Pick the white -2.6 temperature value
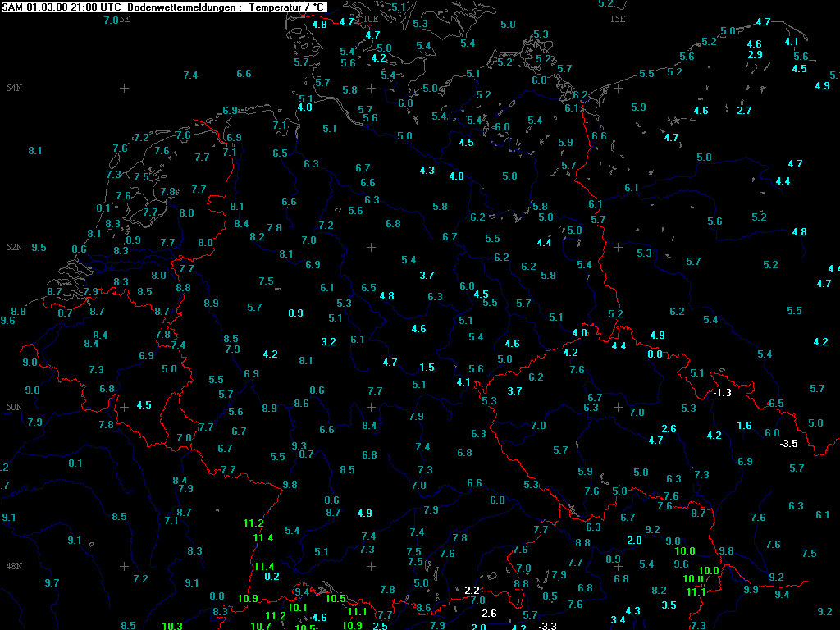Screen dimensions: 840x630 click(487, 614)
